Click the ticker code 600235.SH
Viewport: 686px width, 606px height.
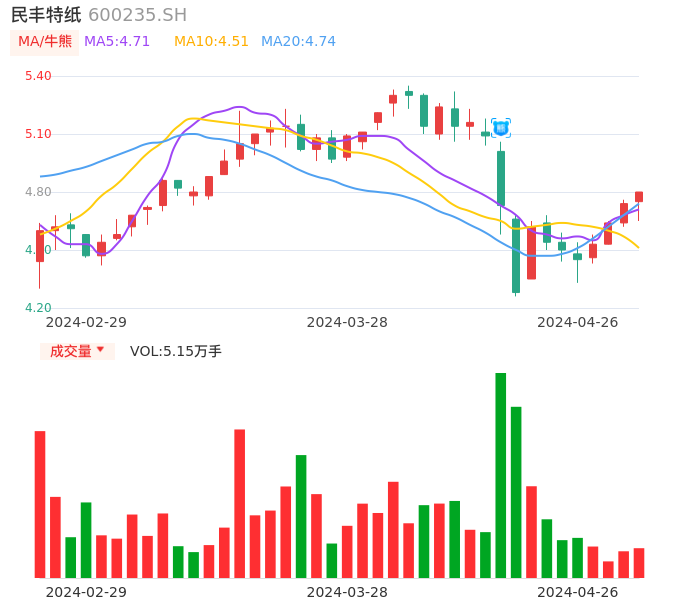pyautogui.click(x=137, y=15)
